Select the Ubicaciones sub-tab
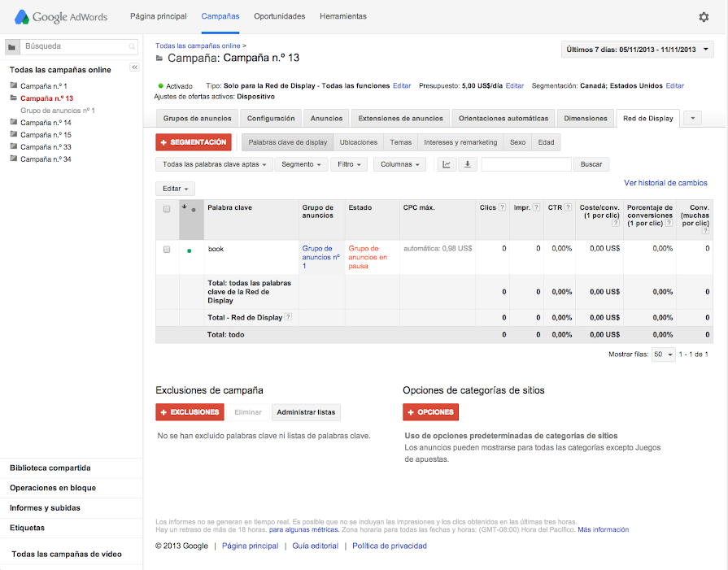 pyautogui.click(x=358, y=142)
